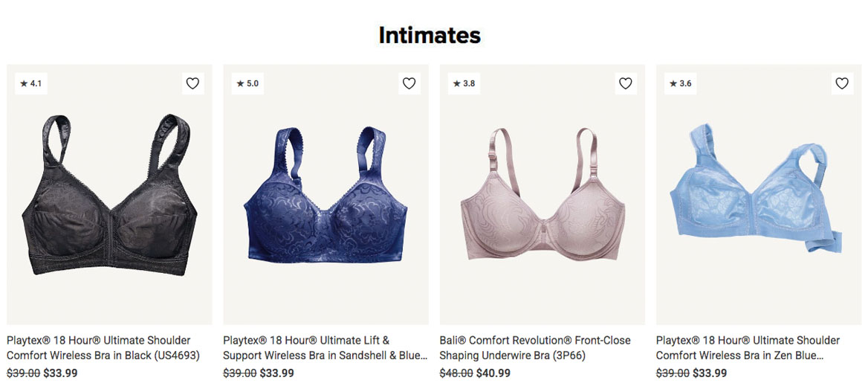Open Playtex Shoulder Comfort Bra in Black link
The image size is (868, 389).
tap(103, 348)
